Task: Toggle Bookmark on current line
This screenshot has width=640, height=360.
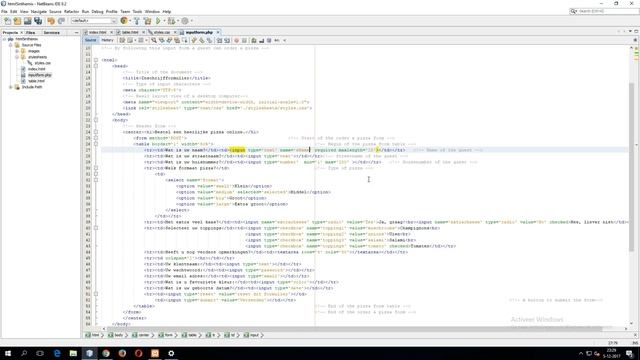Action: pyautogui.click(x=209, y=40)
